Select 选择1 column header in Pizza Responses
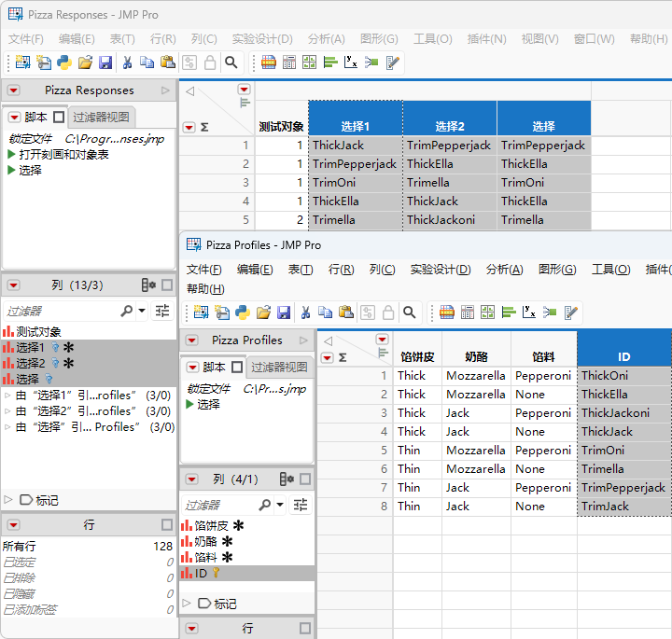Screen dimensions: 672x639 click(356, 118)
